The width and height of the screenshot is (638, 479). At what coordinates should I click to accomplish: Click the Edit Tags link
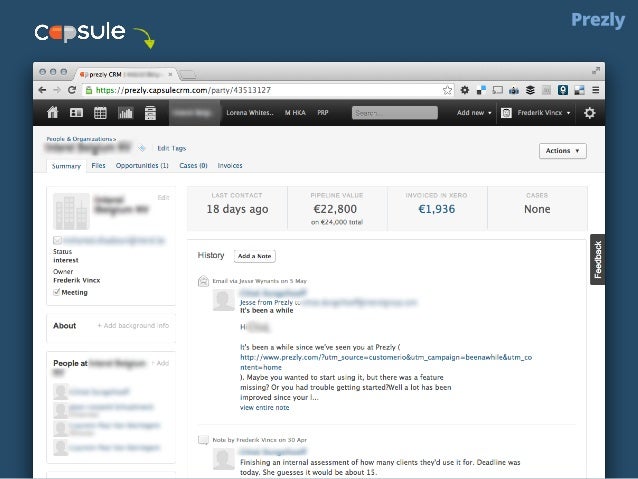coord(171,148)
